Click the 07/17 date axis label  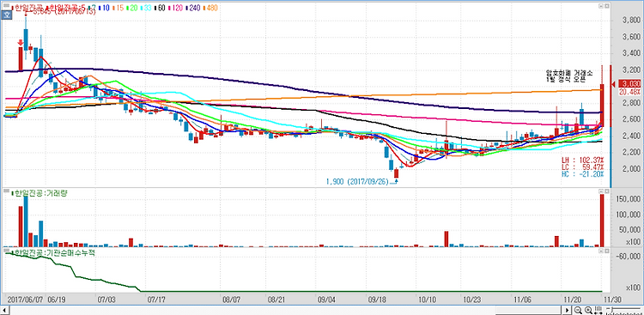point(155,299)
